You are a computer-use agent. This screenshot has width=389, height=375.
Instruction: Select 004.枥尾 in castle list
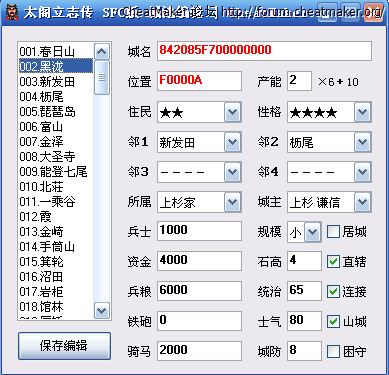56,96
